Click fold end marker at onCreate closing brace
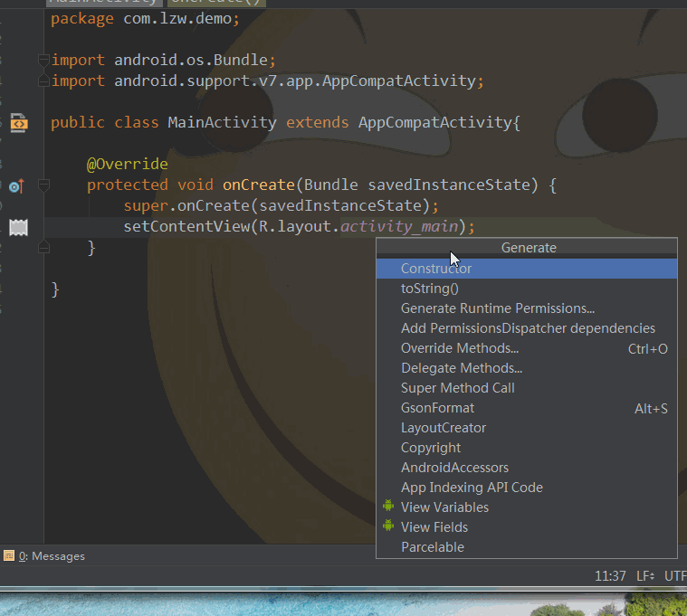This screenshot has height=616, width=687. click(43, 248)
